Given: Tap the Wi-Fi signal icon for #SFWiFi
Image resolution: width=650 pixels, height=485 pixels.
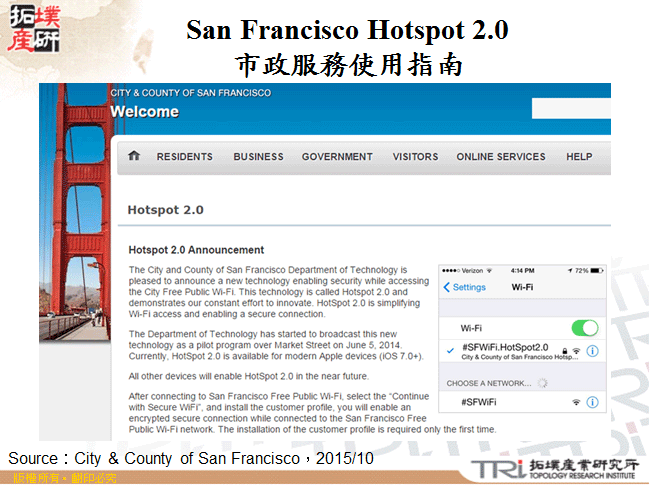Looking at the screenshot, I should pos(575,402).
